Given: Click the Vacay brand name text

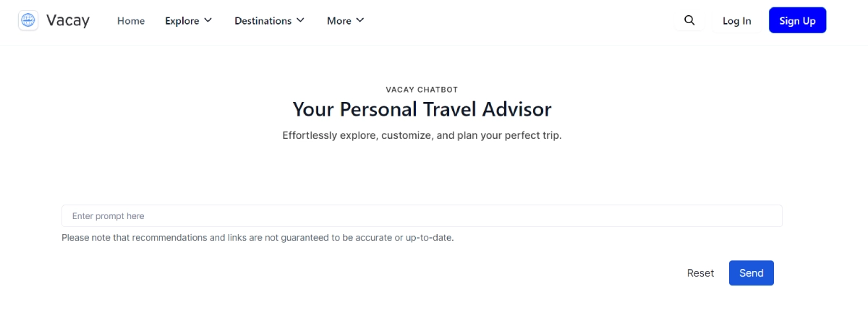Looking at the screenshot, I should [x=68, y=21].
